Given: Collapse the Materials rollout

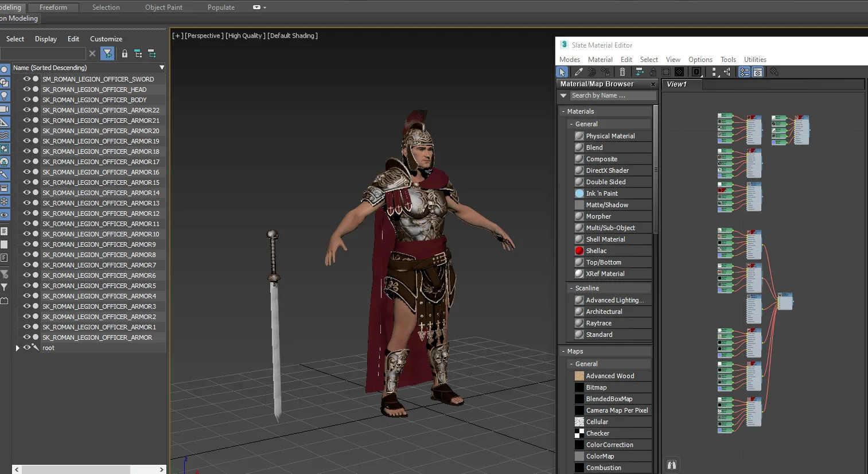Looking at the screenshot, I should tap(563, 111).
